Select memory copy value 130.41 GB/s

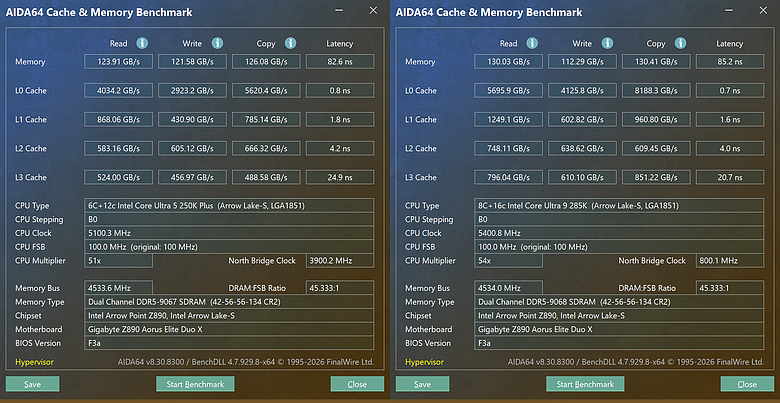656,62
